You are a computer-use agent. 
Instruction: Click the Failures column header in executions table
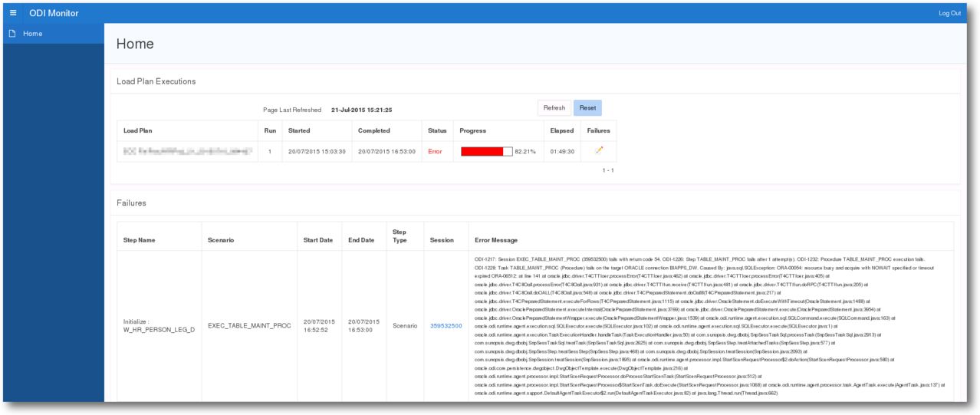(x=598, y=130)
